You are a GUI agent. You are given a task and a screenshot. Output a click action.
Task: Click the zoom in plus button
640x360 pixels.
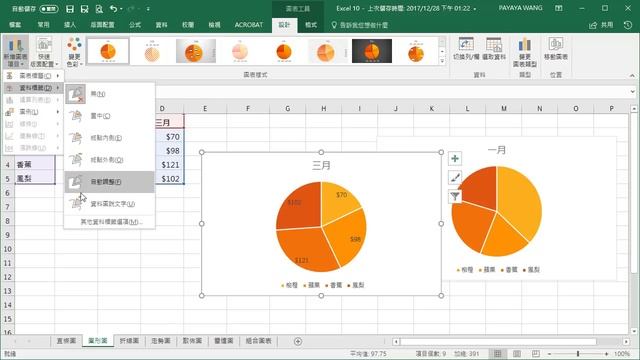tap(607, 354)
